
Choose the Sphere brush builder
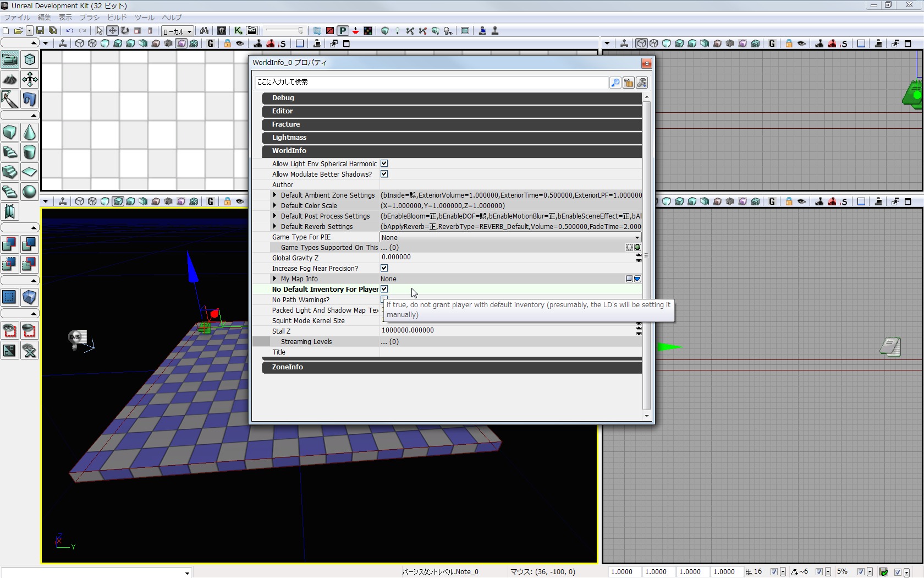[30, 192]
